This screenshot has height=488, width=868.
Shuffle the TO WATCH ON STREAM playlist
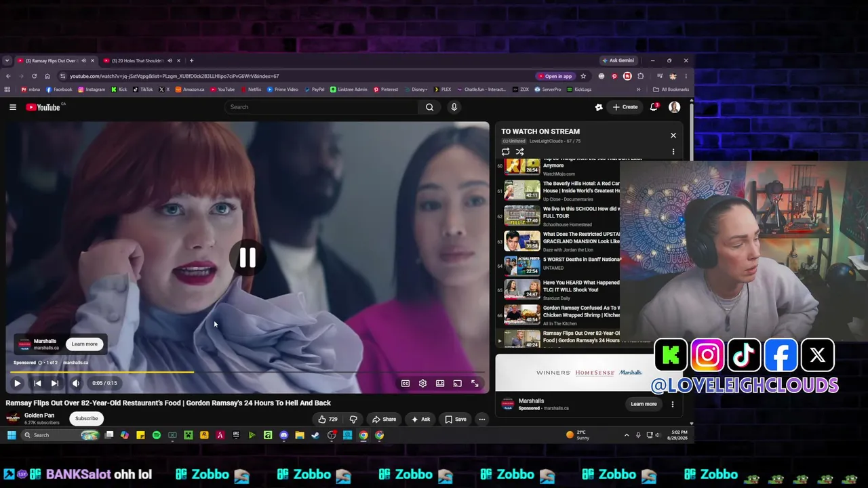pyautogui.click(x=519, y=152)
